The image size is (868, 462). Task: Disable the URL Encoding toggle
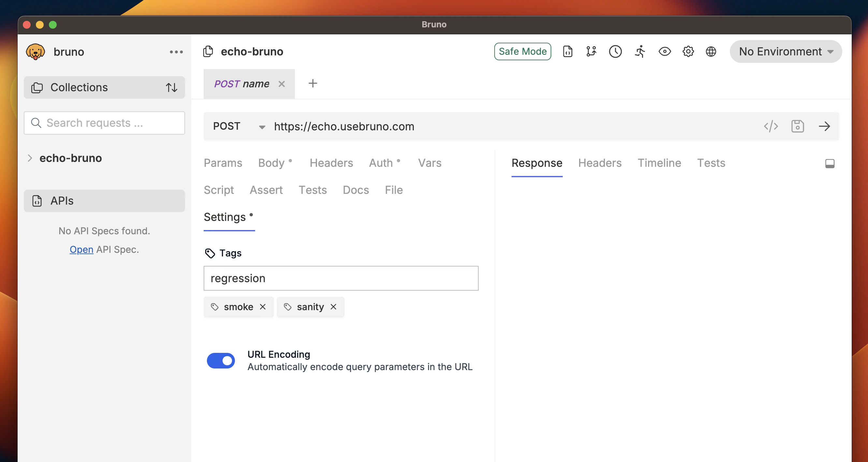(221, 361)
